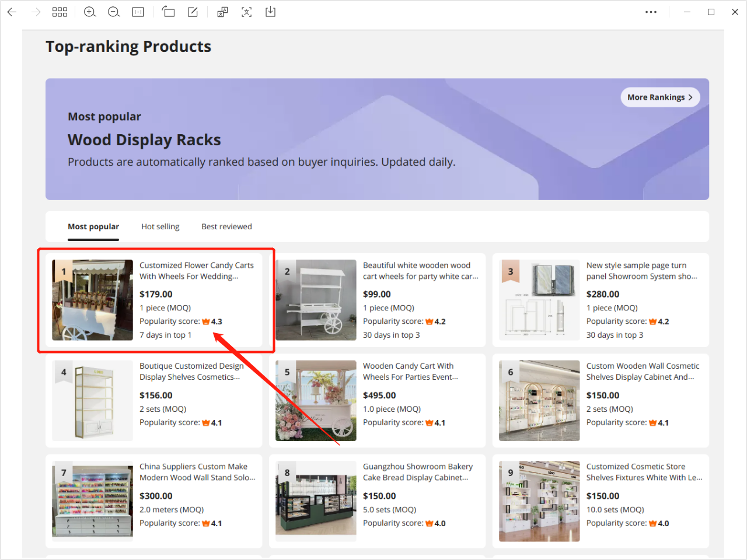
Task: Click the back arrow in toolbar
Action: 12,12
